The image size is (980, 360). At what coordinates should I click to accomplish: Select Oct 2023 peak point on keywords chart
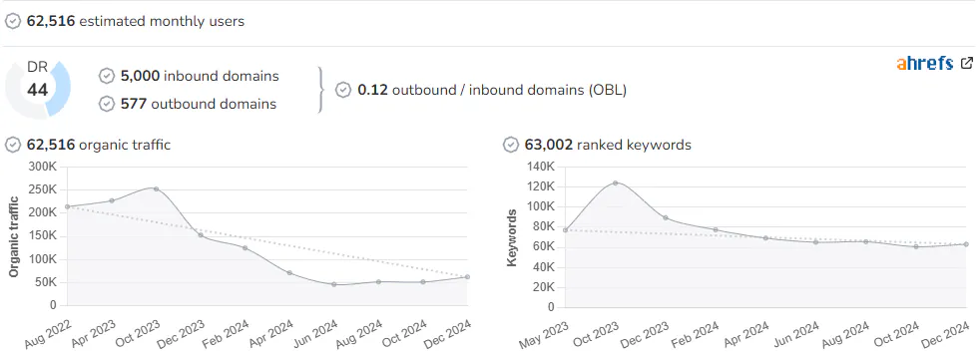click(615, 183)
